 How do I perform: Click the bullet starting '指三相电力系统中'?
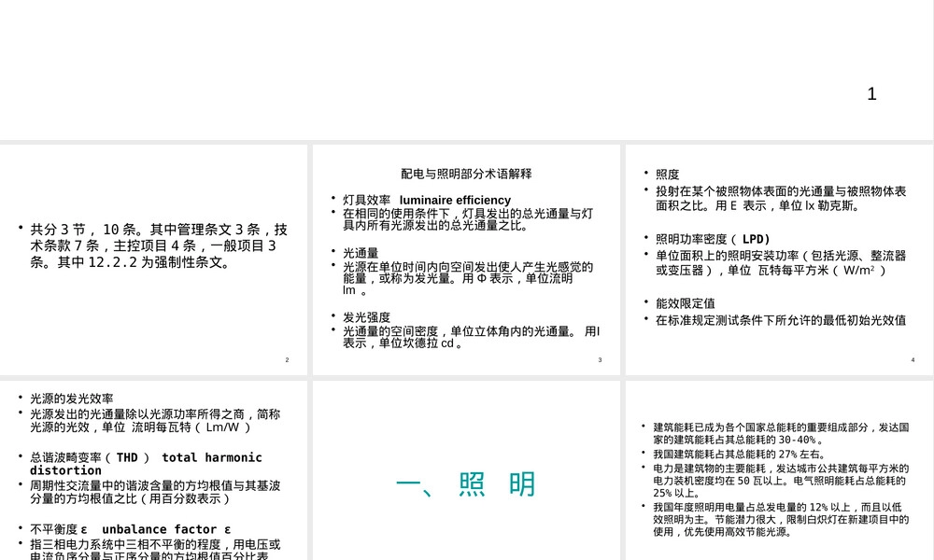pyautogui.click(x=155, y=550)
